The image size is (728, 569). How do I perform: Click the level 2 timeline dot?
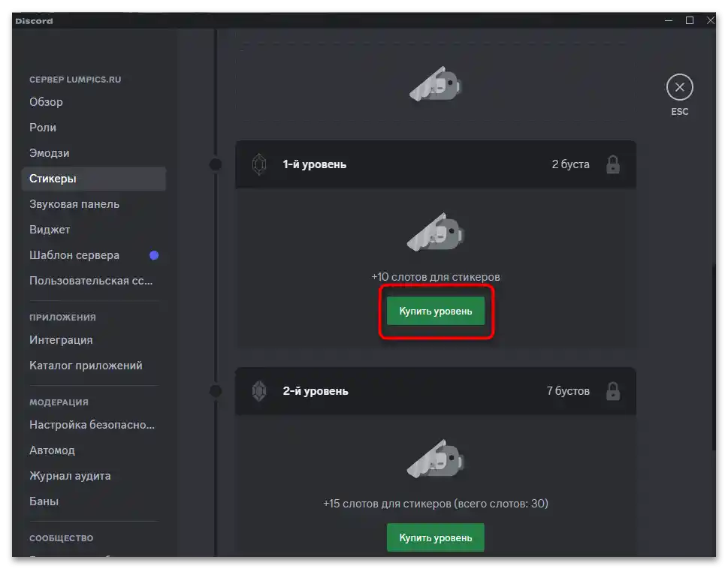pos(216,391)
